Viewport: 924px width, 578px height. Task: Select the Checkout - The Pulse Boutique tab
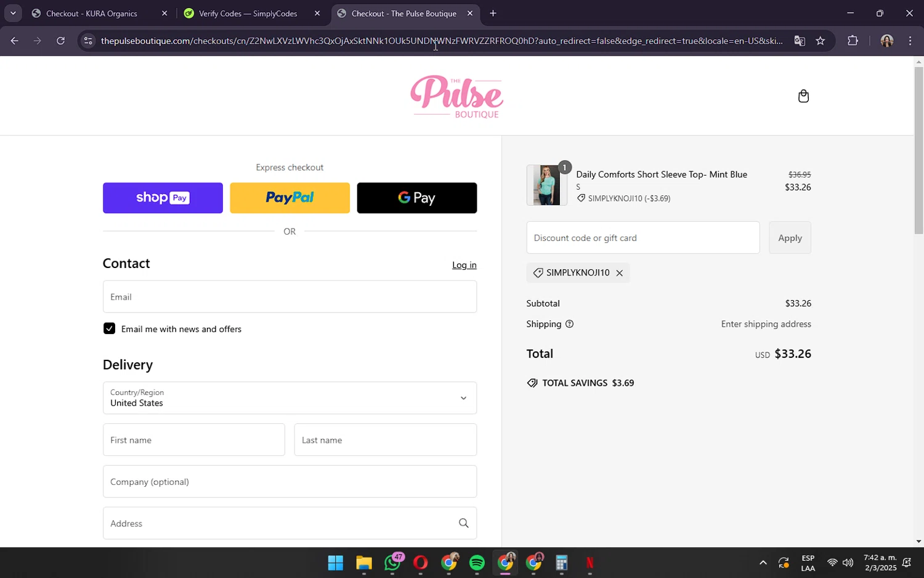pyautogui.click(x=404, y=14)
